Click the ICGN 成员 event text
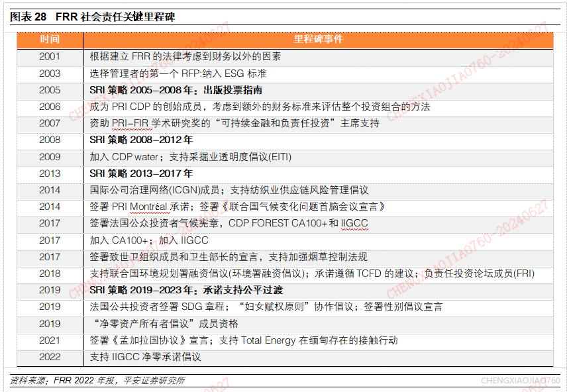The height and width of the screenshot is (392, 567). (x=229, y=190)
